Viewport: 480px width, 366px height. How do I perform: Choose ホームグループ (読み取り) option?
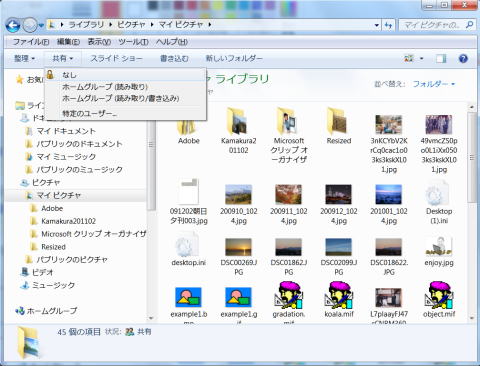click(125, 87)
